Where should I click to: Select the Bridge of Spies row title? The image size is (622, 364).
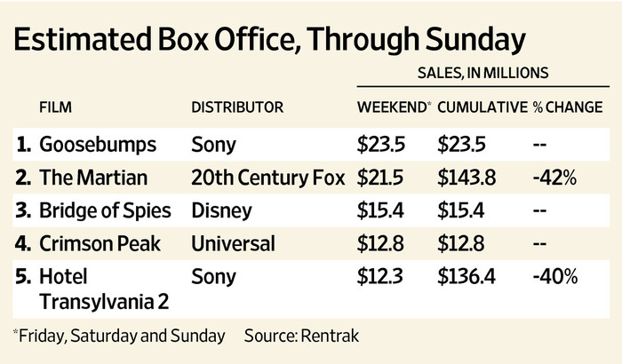[105, 211]
